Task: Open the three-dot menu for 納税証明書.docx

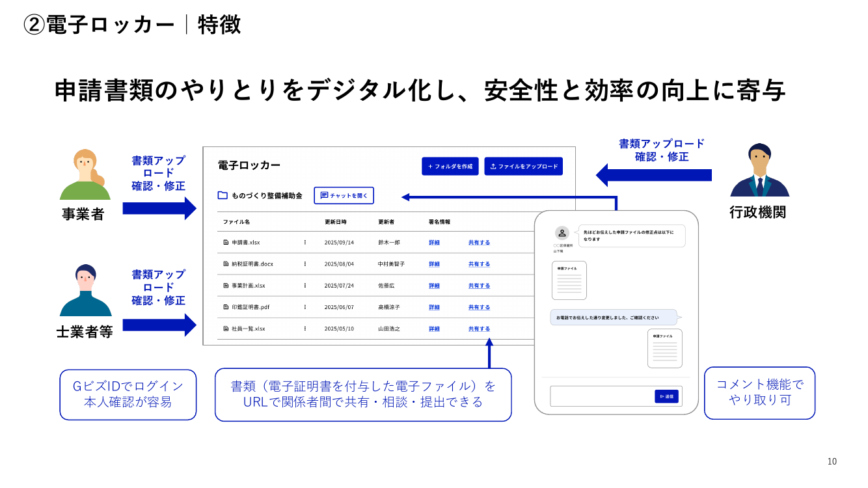Action: pyautogui.click(x=305, y=264)
